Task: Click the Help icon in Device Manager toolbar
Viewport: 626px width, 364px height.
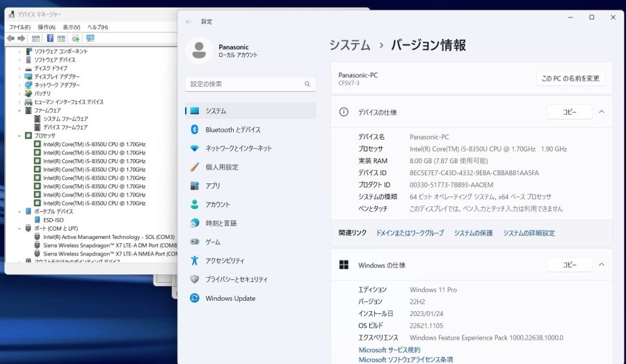Action: [50, 38]
